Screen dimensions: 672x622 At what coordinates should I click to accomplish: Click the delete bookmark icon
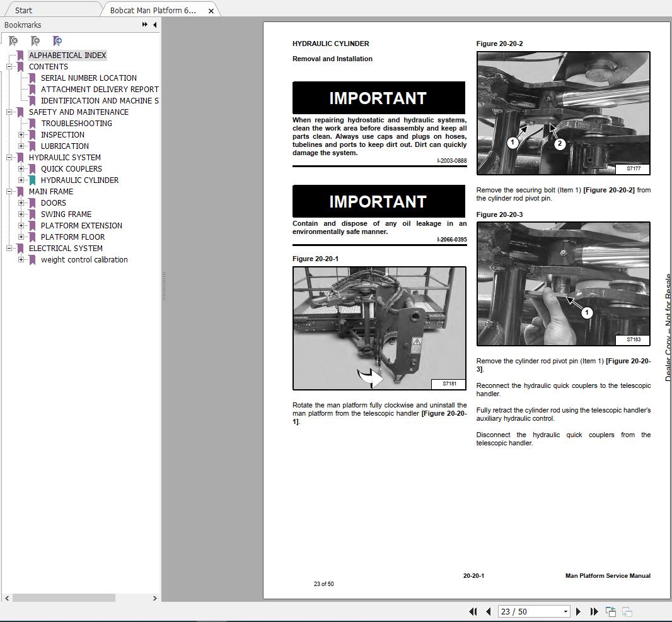[x=13, y=40]
